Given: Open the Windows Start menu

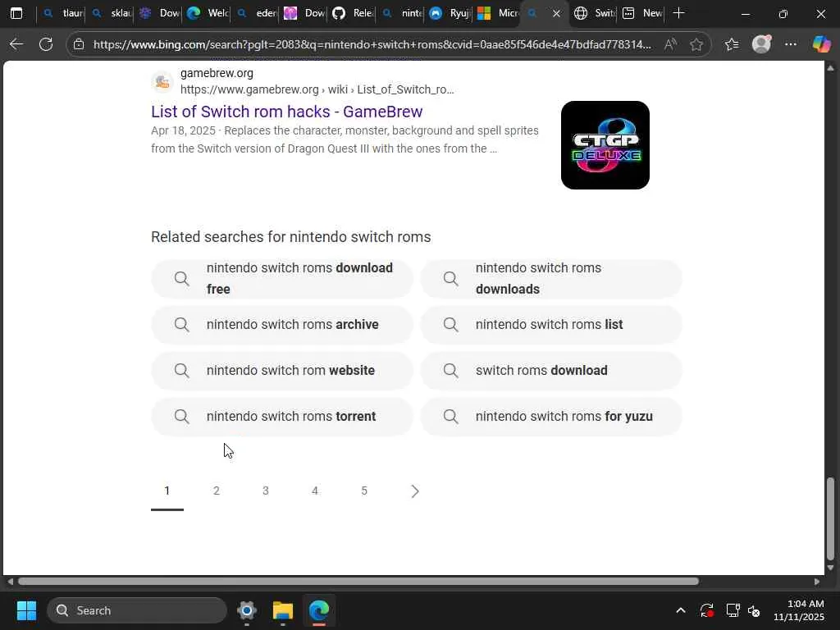Looking at the screenshot, I should point(26,610).
